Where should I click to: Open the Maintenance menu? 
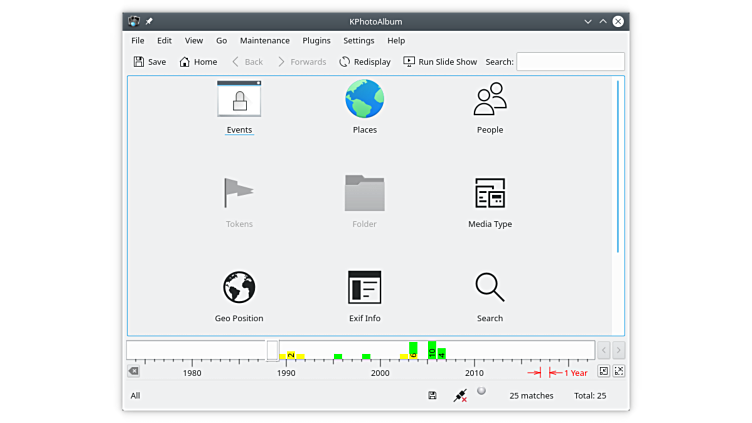[264, 41]
